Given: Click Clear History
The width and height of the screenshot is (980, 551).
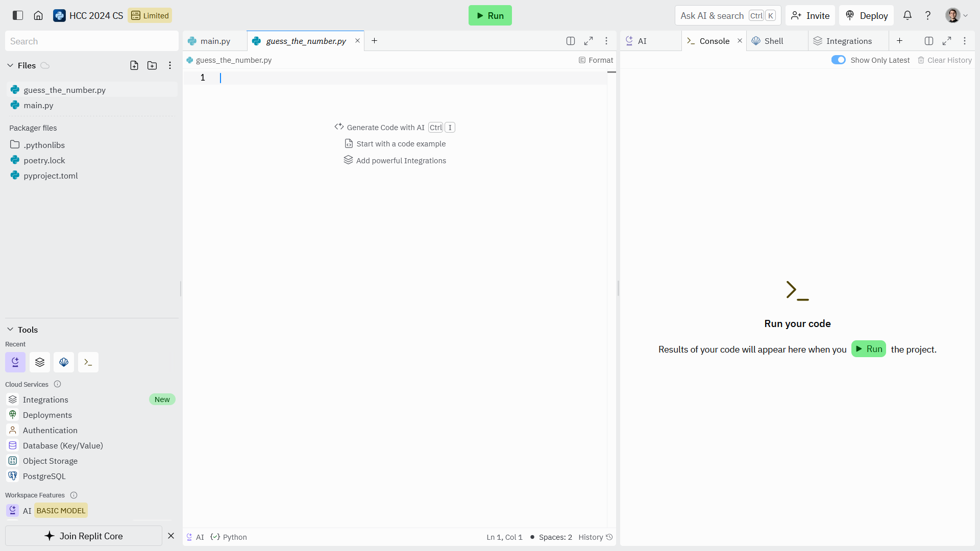Looking at the screenshot, I should pyautogui.click(x=945, y=60).
